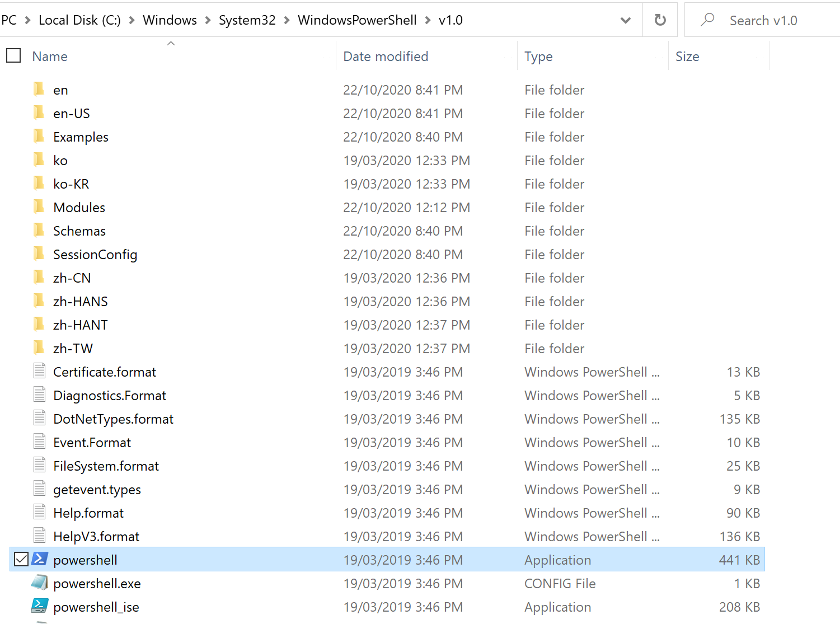Select the Modules folder name
The image size is (840, 629).
point(79,208)
